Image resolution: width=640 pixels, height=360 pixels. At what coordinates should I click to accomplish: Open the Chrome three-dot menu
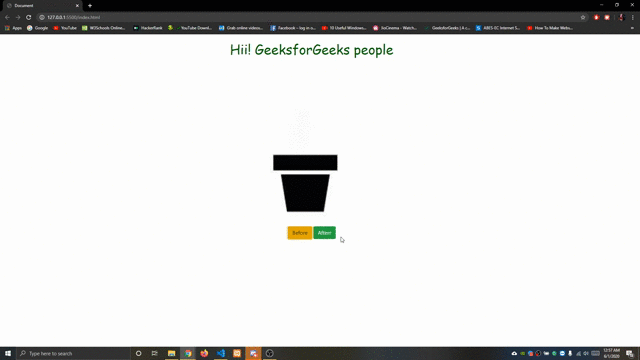click(633, 18)
